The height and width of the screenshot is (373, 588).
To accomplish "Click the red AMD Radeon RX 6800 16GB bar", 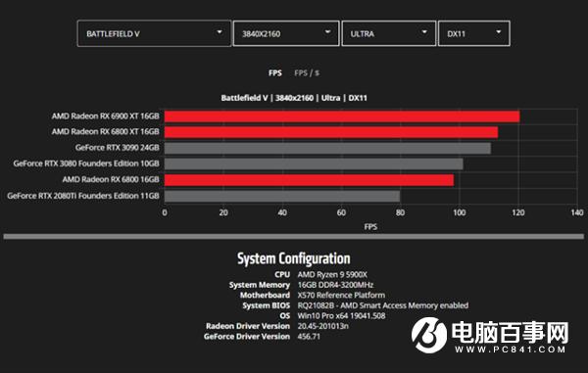I will (x=309, y=180).
